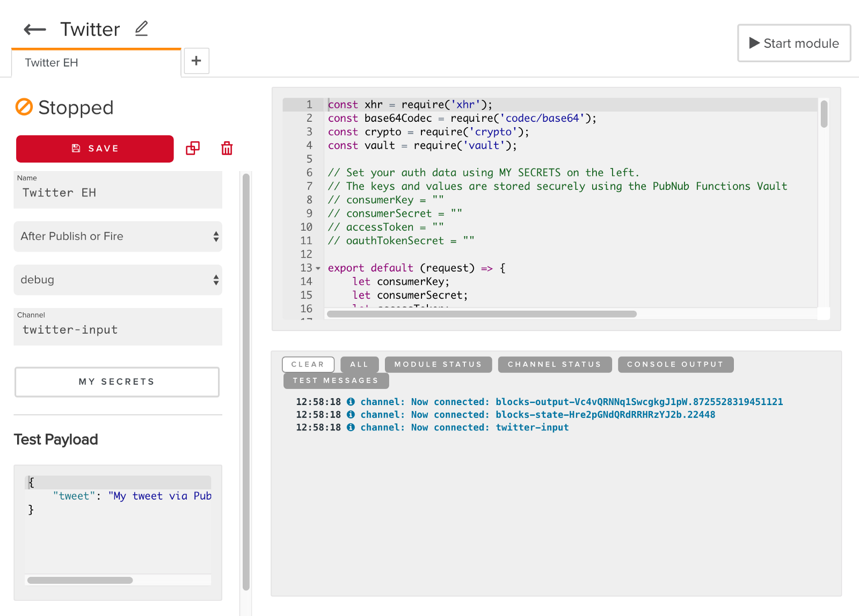The image size is (859, 616).
Task: Open the debug log level dropdown
Action: pos(118,280)
